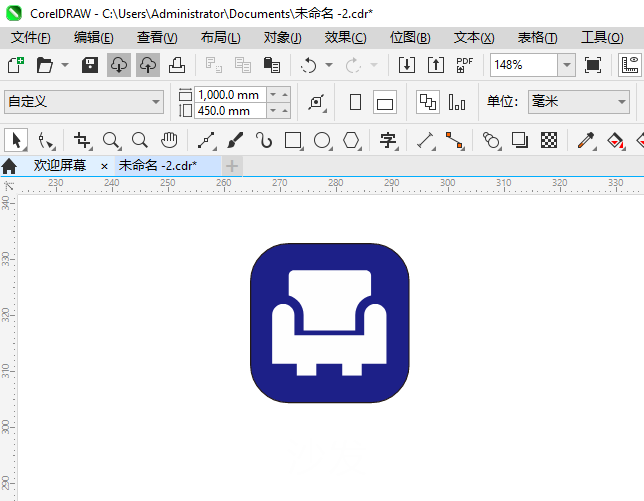Screen dimensions: 644x501
Task: Click the cloud upload icon
Action: [x=148, y=65]
